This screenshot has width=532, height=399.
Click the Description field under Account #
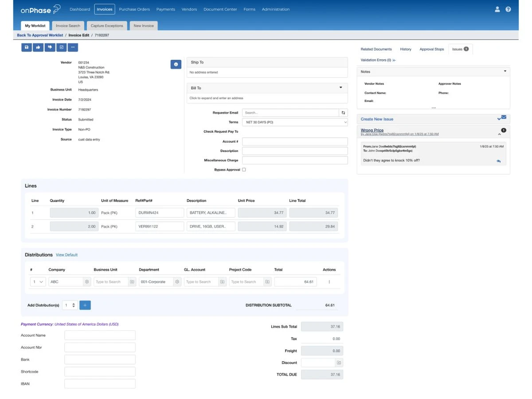pos(295,151)
